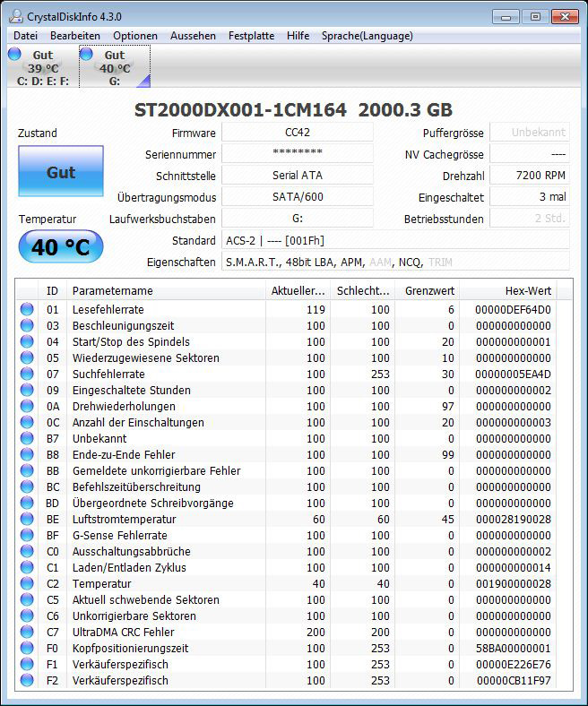
Task: Click the Grenzwert column header
Action: click(428, 291)
